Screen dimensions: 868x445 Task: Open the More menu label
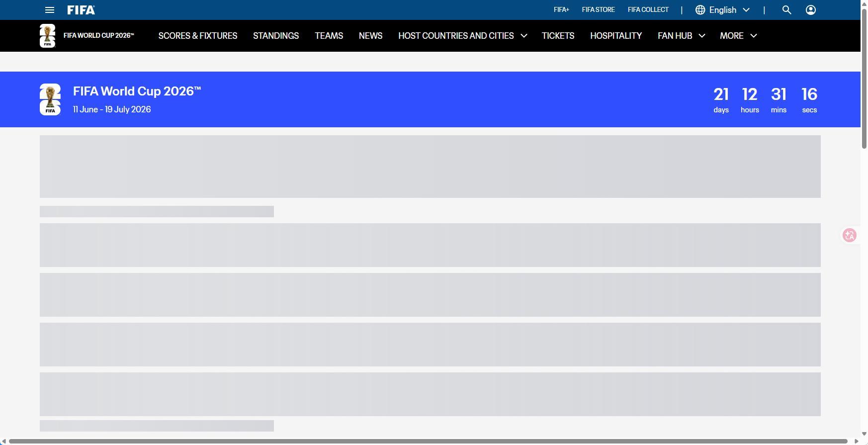point(732,36)
